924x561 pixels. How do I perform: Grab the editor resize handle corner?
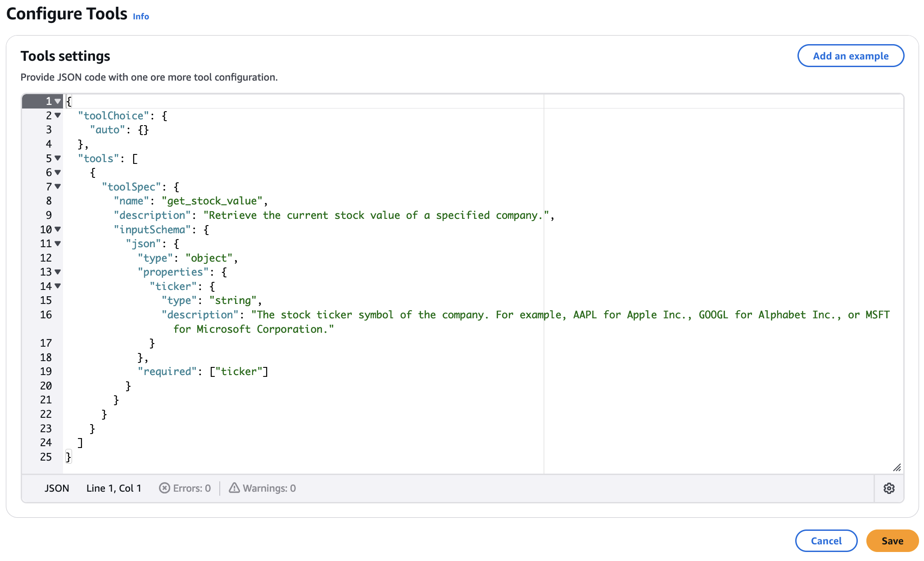[897, 468]
